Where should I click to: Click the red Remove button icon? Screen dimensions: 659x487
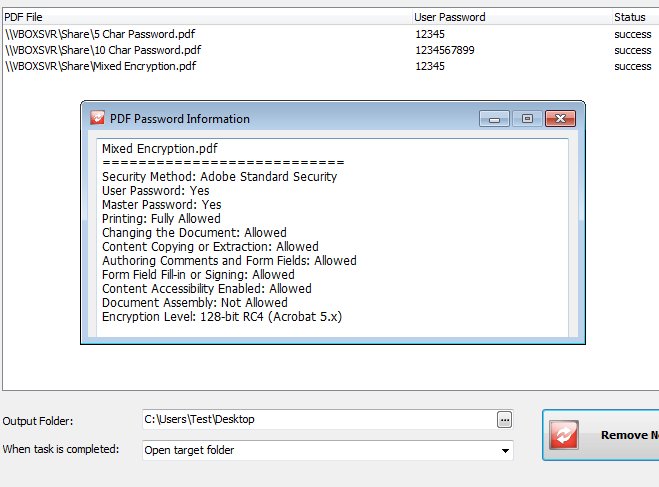click(564, 435)
